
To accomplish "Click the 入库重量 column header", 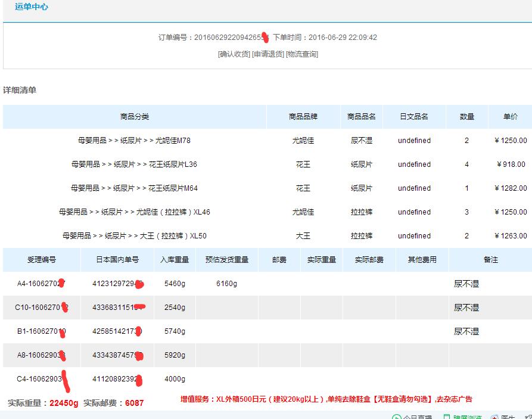I will [175, 260].
